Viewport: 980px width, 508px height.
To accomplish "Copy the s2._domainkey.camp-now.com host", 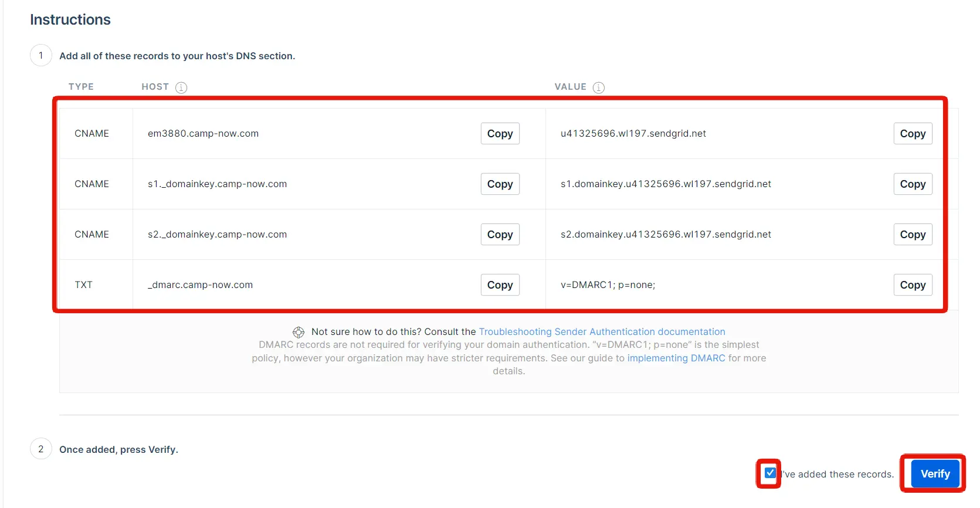I will [500, 235].
